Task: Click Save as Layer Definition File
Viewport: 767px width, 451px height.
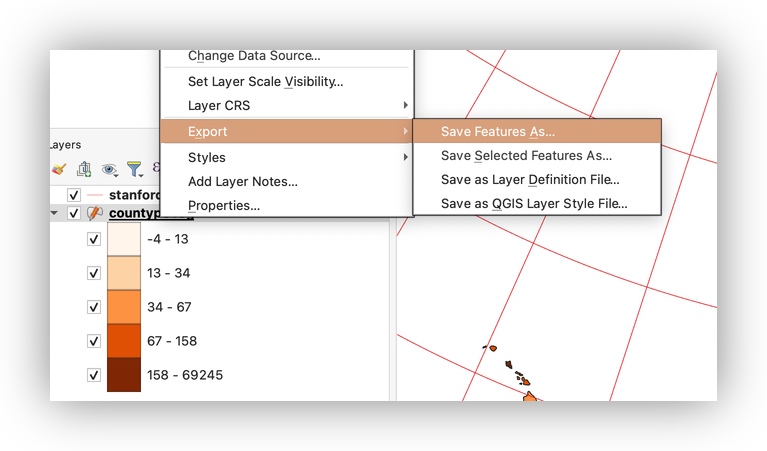Action: tap(530, 179)
